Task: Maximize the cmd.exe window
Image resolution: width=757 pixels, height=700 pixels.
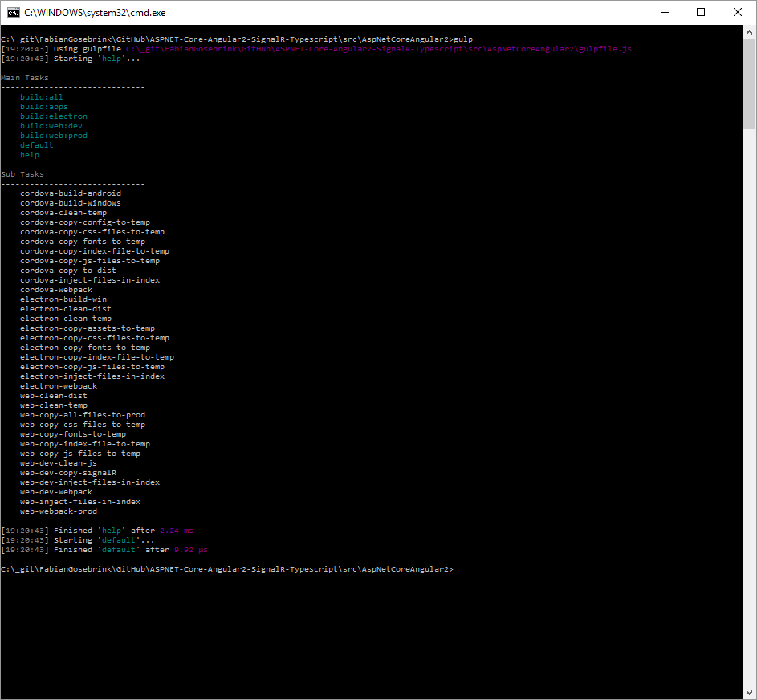Action: tap(701, 13)
